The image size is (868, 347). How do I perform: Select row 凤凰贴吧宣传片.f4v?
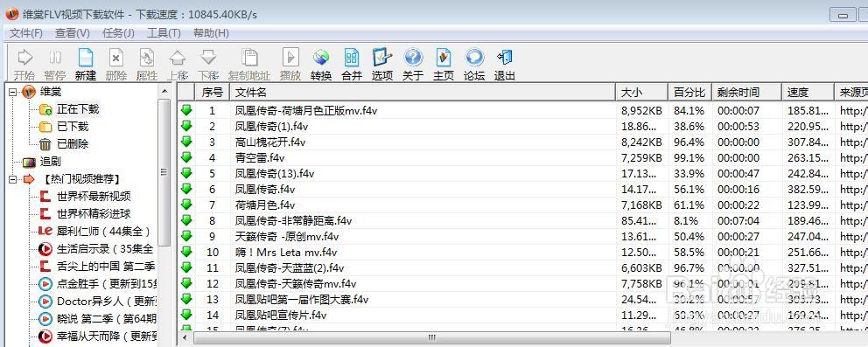pyautogui.click(x=521, y=316)
